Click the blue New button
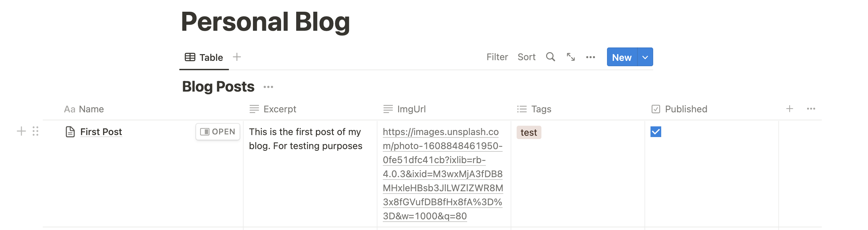Image resolution: width=868 pixels, height=230 pixels. (621, 57)
